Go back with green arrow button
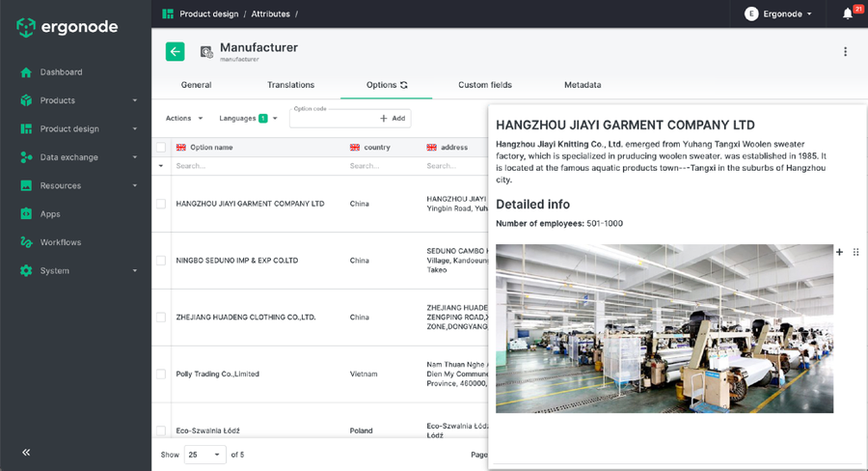 pyautogui.click(x=175, y=51)
